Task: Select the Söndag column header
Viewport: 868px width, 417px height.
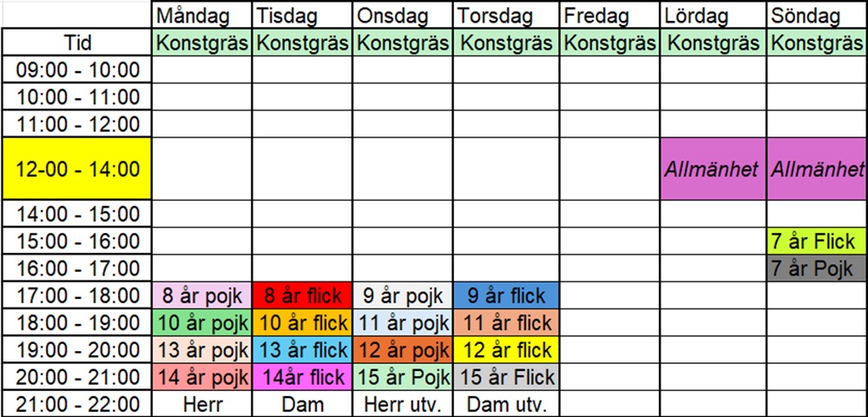Action: pos(817,15)
